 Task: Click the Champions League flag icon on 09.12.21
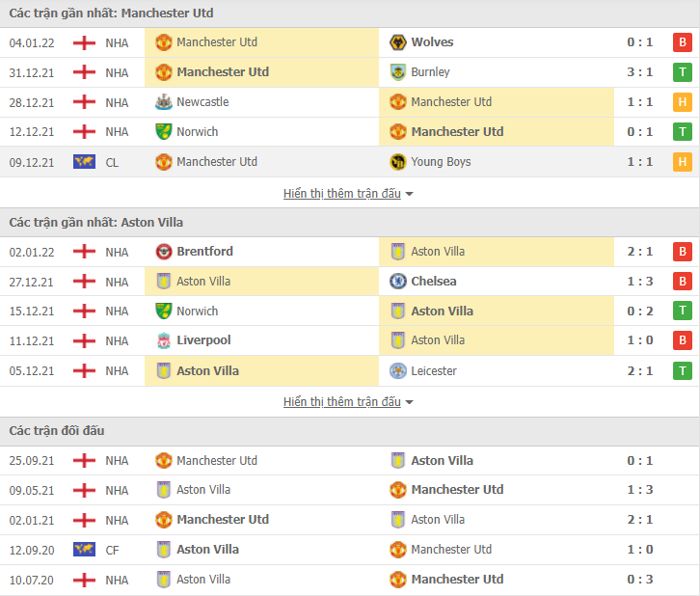(85, 162)
